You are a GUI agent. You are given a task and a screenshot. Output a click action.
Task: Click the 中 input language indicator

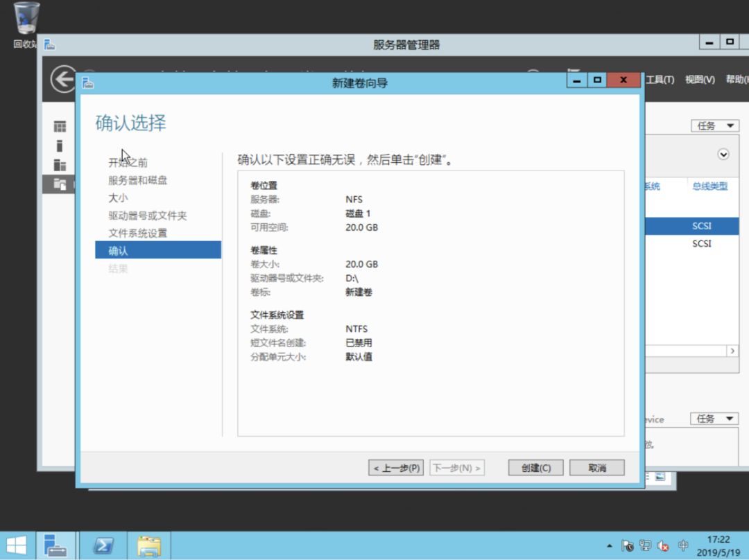pyautogui.click(x=682, y=545)
